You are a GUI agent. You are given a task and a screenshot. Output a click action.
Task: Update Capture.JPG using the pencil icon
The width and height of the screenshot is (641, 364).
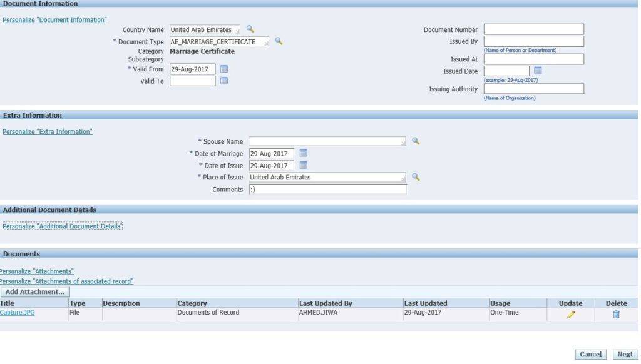(x=569, y=313)
